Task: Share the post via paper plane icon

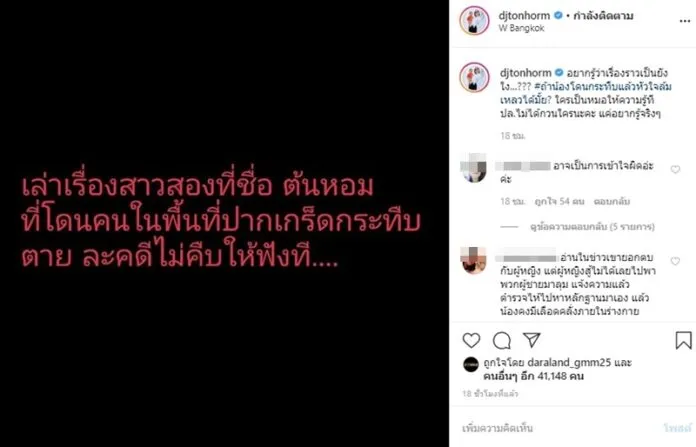Action: [x=531, y=340]
